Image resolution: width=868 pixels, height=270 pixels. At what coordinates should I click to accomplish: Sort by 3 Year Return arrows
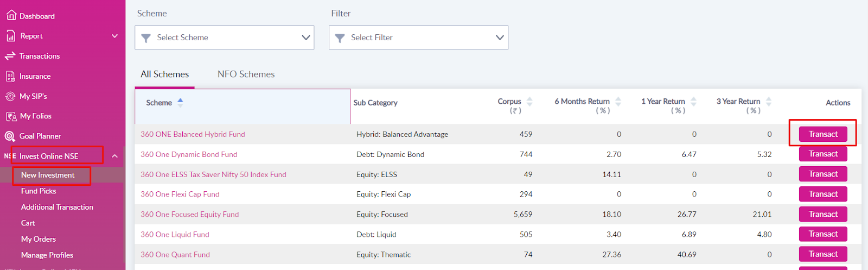(769, 102)
